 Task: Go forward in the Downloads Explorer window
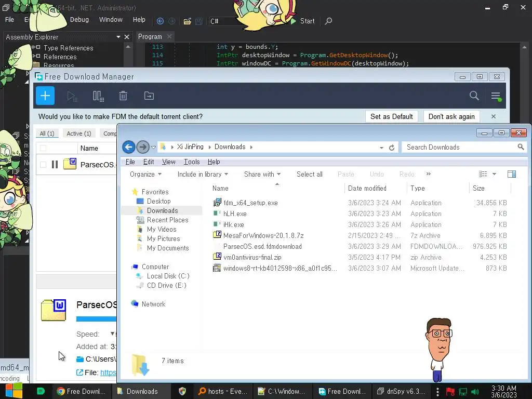(143, 147)
